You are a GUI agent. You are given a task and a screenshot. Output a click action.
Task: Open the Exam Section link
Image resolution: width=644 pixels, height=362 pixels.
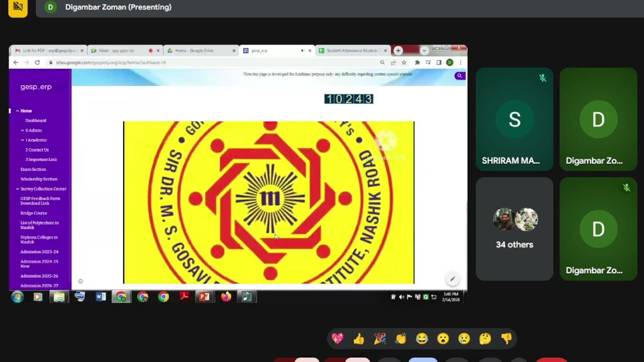[33, 169]
